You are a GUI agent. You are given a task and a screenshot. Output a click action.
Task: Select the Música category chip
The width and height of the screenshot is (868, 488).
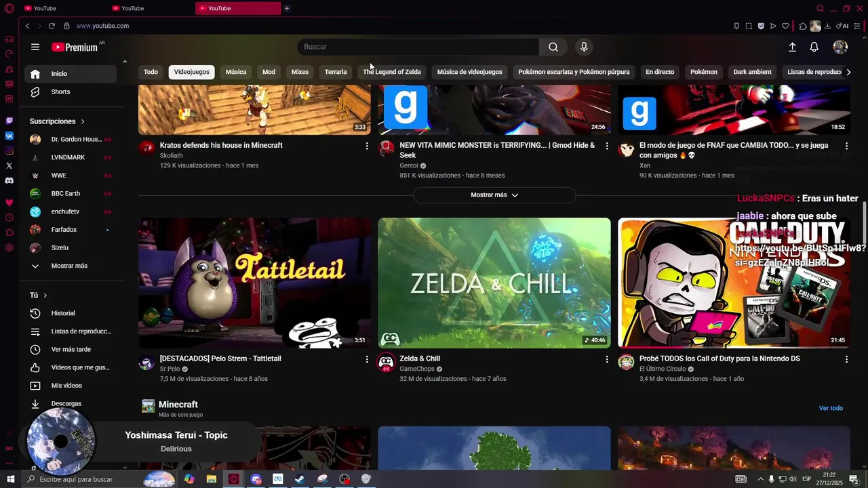click(x=236, y=72)
